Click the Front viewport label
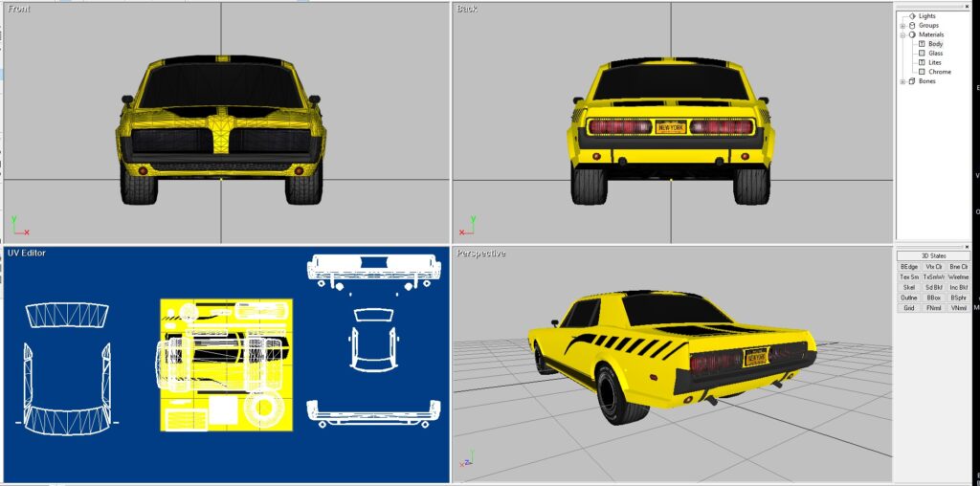The image size is (980, 486). click(x=19, y=9)
